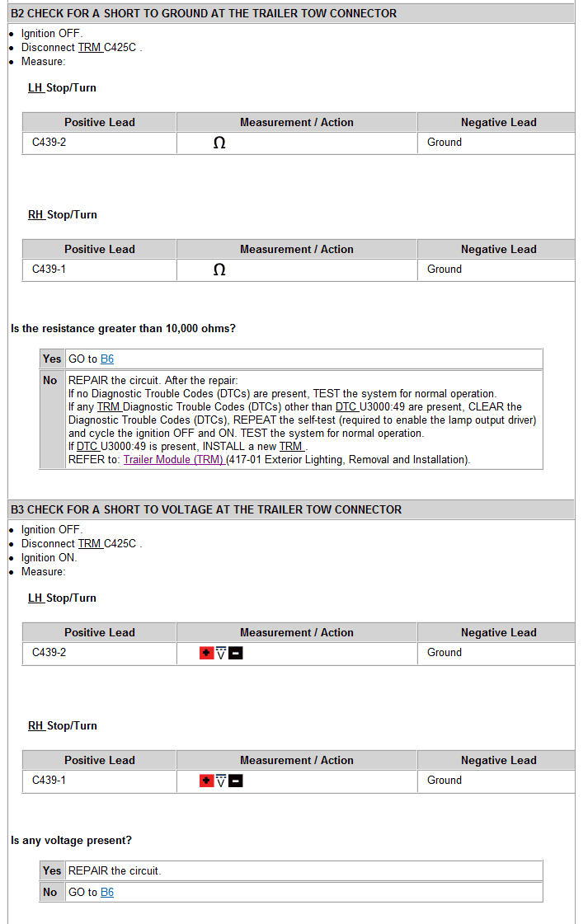Follow the B6 link in the B2 Yes row
This screenshot has width=588, height=924.
pyautogui.click(x=107, y=359)
